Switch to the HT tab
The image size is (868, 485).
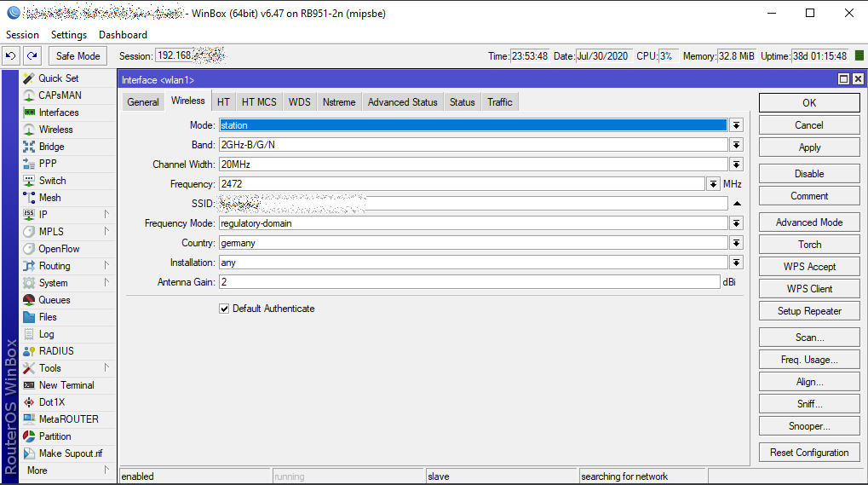[223, 102]
